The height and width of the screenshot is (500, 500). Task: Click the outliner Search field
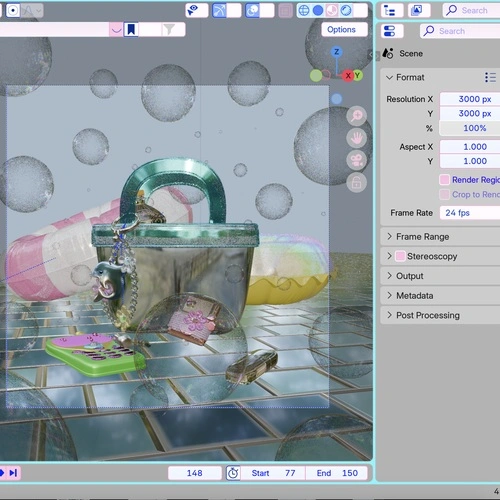(x=472, y=11)
